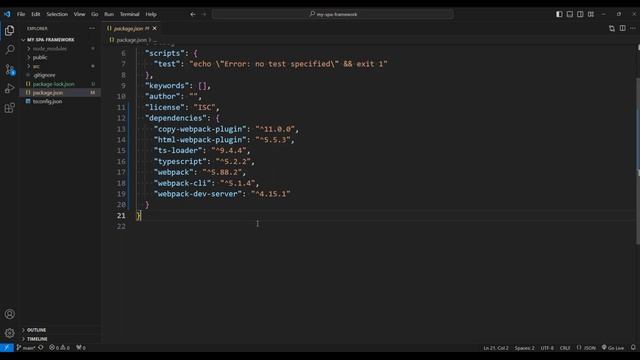Screen dimensions: 640x360
Task: Change the UTF-8 file encoding
Action: (x=547, y=348)
